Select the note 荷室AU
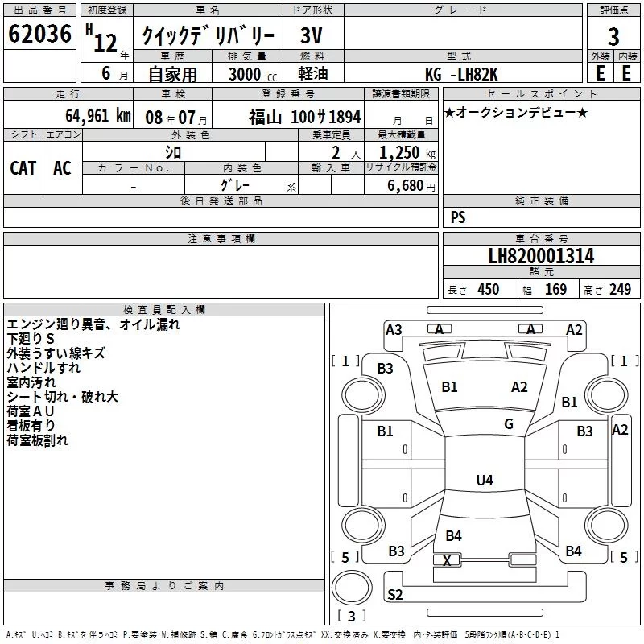This screenshot has width=644, height=644. [31, 411]
